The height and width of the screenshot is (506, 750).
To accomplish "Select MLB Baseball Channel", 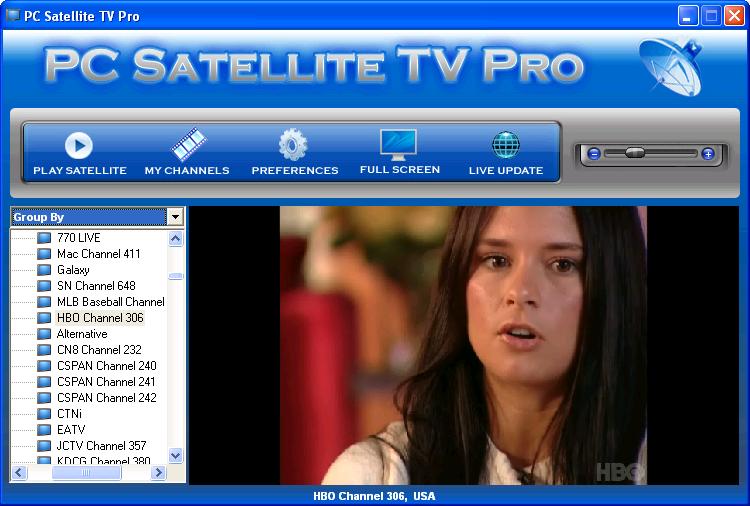I will tap(110, 302).
